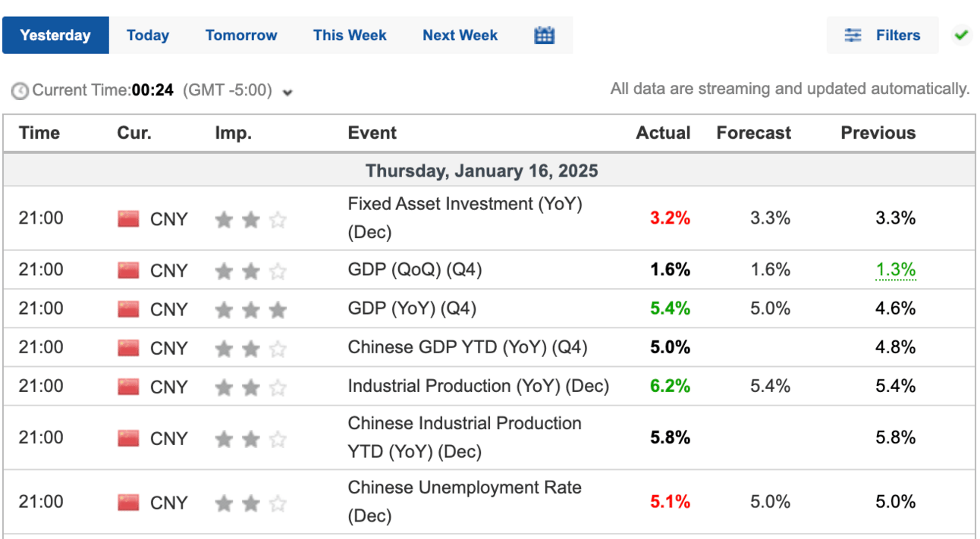Go to the Next Week tab
980x539 pixels.
(460, 36)
